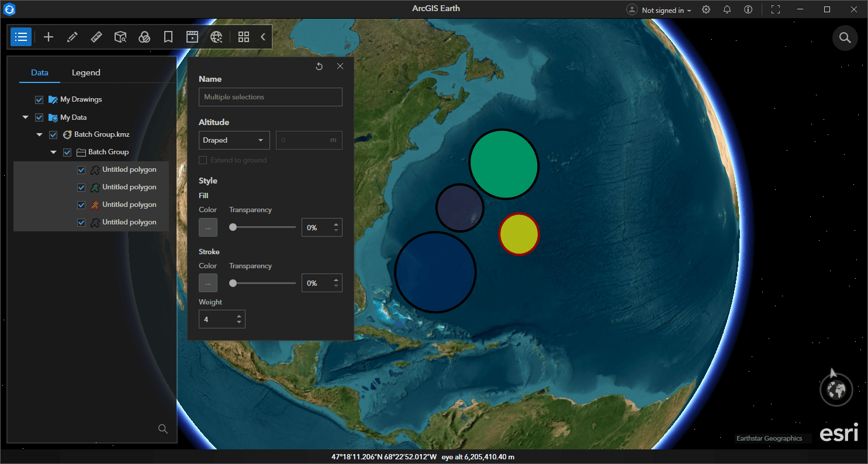The width and height of the screenshot is (868, 464).
Task: Open the notifications bell
Action: coord(727,9)
